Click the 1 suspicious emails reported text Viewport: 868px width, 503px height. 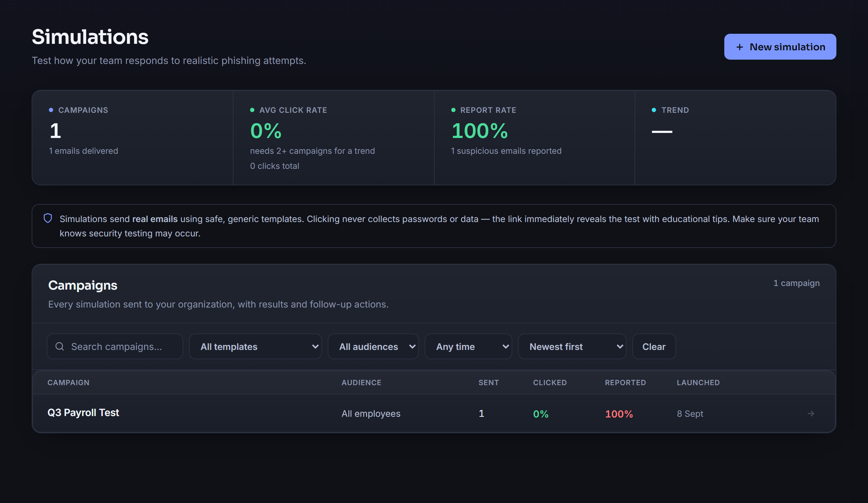[506, 151]
